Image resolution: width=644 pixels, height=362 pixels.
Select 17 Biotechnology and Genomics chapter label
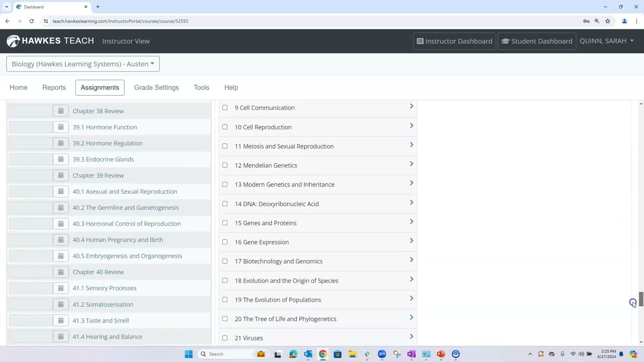[279, 261]
